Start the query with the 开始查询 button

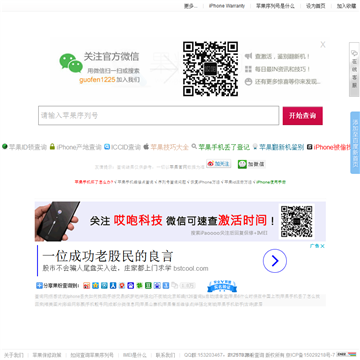(303, 116)
